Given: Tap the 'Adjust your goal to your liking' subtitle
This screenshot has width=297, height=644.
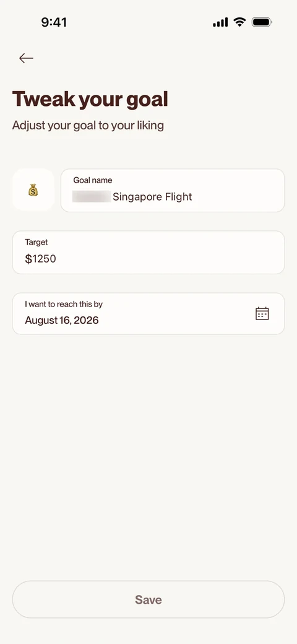Looking at the screenshot, I should point(88,125).
